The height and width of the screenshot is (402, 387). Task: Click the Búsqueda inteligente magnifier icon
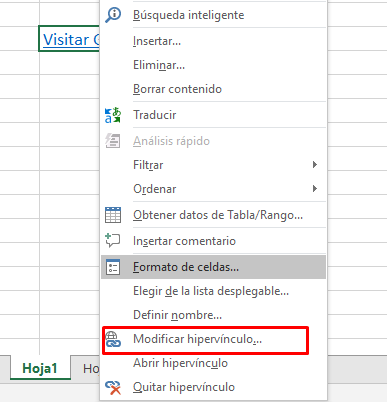113,15
